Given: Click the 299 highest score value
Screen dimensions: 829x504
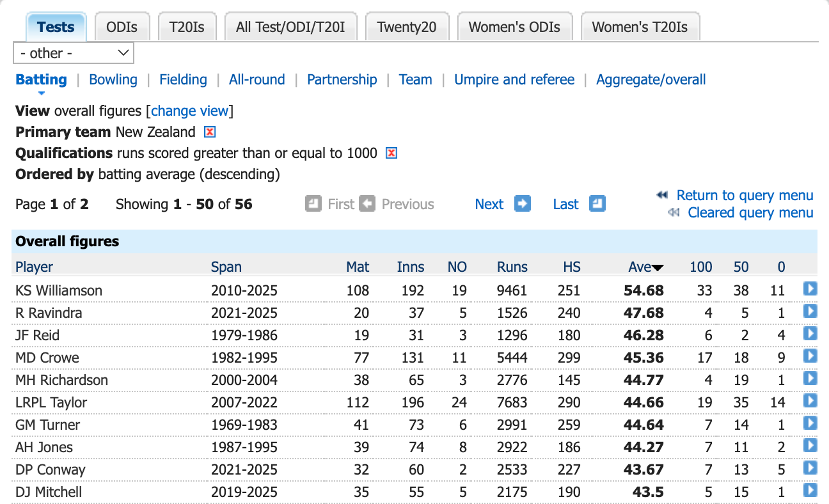Looking at the screenshot, I should tap(569, 358).
